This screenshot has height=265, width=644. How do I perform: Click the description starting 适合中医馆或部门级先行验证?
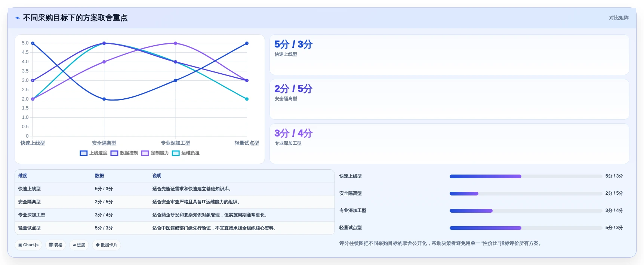(x=215, y=228)
